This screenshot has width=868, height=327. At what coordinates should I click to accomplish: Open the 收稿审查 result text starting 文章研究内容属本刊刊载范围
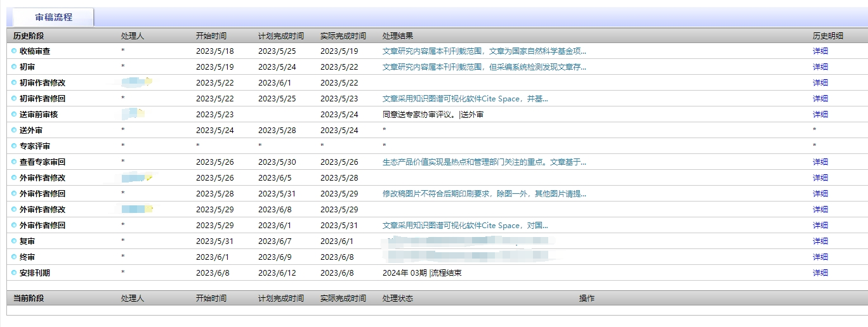click(x=484, y=51)
